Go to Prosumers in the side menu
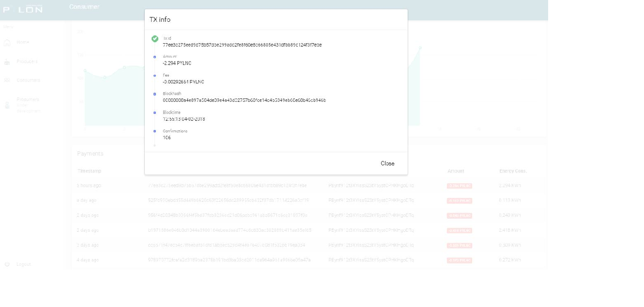 click(x=28, y=99)
